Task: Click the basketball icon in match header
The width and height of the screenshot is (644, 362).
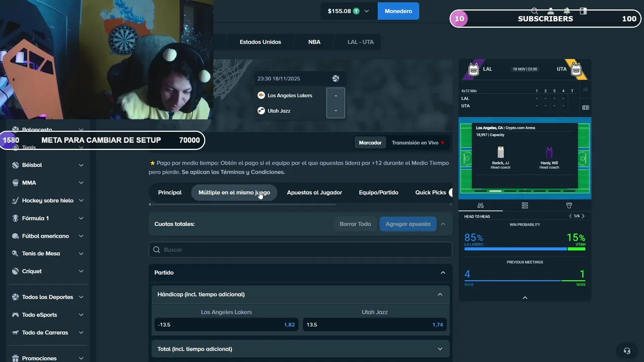Action: 336,78
